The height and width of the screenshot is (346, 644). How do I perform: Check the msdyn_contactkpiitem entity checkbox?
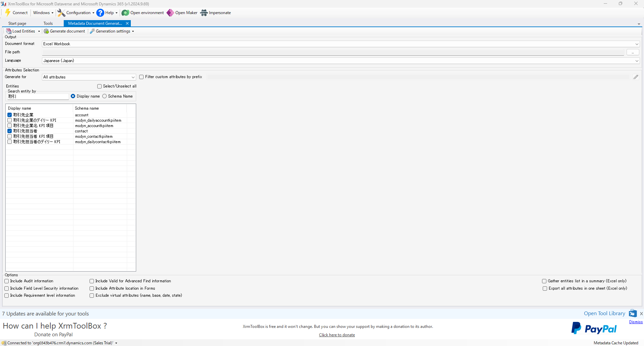tap(10, 136)
